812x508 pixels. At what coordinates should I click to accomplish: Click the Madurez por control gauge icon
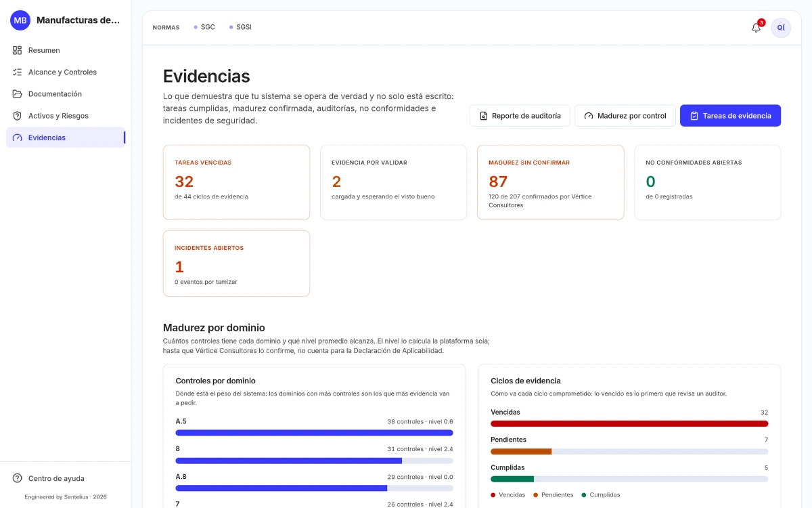pyautogui.click(x=589, y=116)
